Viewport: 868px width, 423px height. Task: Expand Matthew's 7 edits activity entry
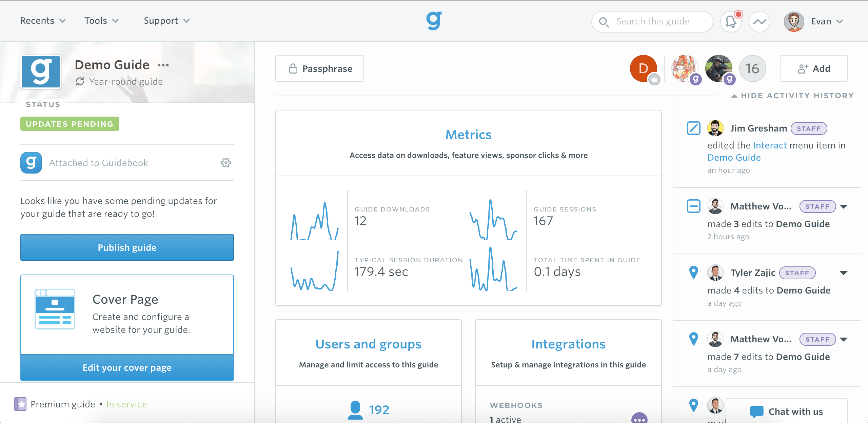coord(844,339)
